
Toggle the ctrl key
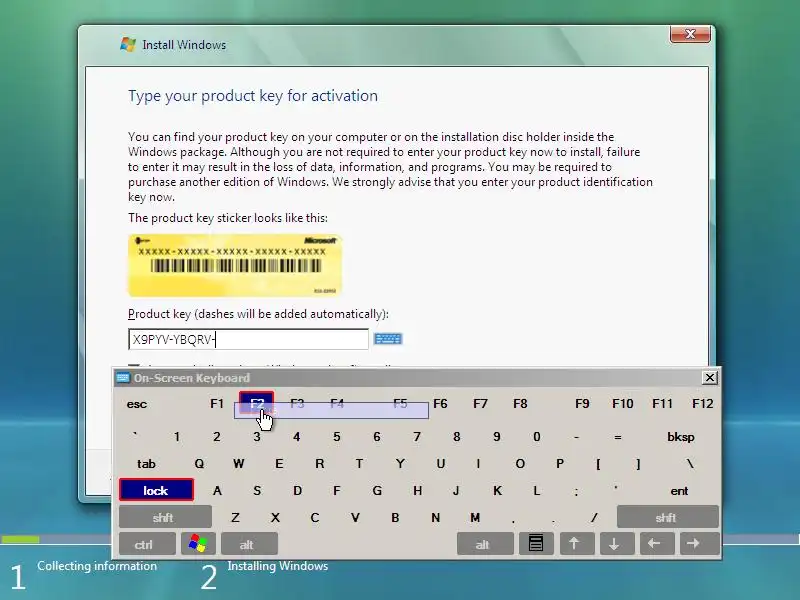tap(147, 544)
